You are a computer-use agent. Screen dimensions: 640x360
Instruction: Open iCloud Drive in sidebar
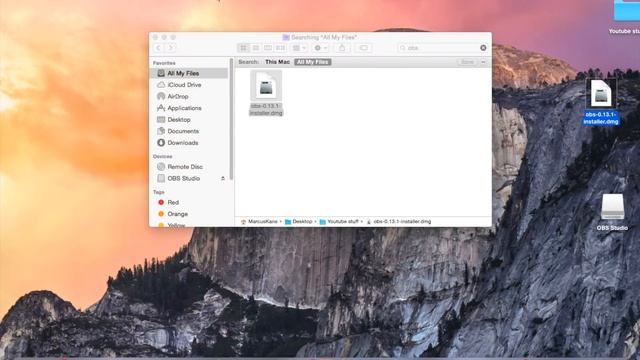tap(189, 85)
